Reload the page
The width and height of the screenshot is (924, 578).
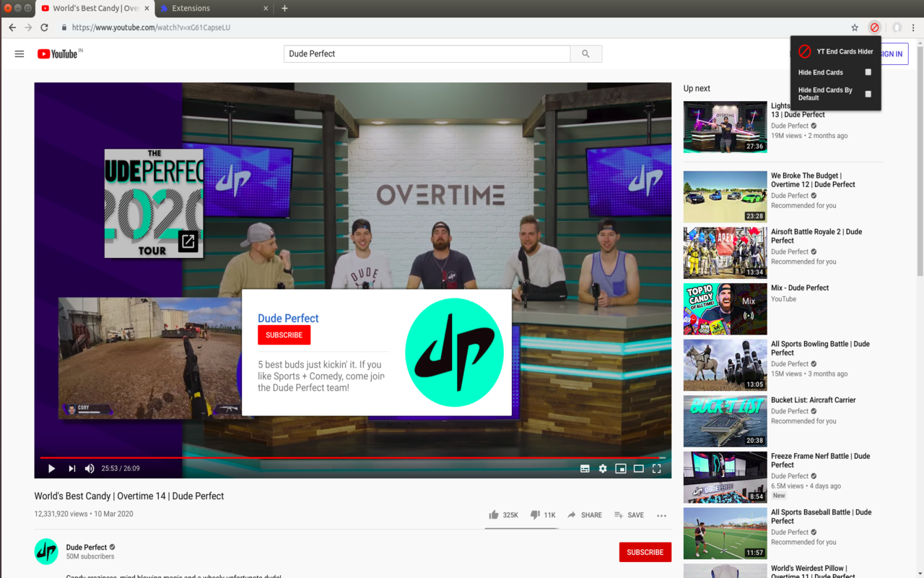[x=44, y=27]
